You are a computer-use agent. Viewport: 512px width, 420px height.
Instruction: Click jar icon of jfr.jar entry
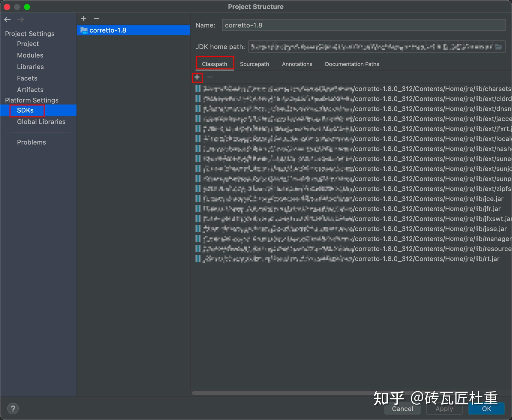click(x=198, y=209)
